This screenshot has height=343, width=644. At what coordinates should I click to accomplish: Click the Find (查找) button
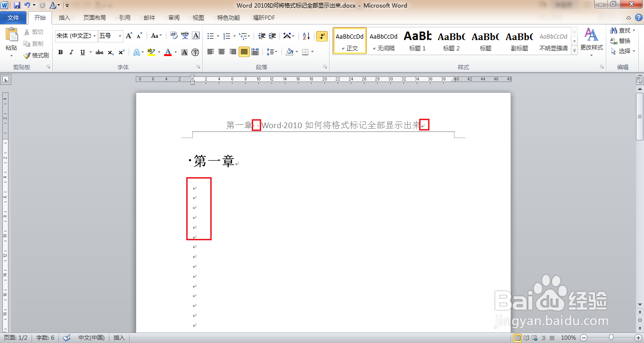click(622, 31)
